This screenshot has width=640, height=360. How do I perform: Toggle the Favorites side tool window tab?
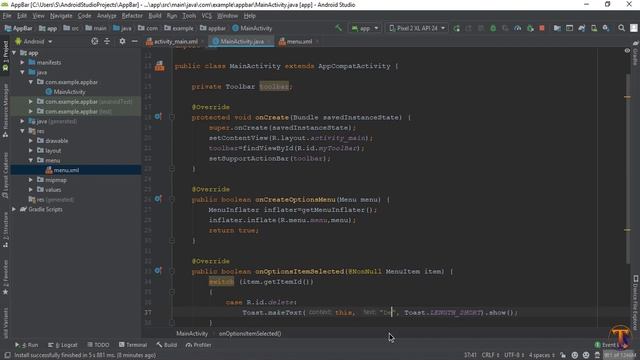[5, 278]
